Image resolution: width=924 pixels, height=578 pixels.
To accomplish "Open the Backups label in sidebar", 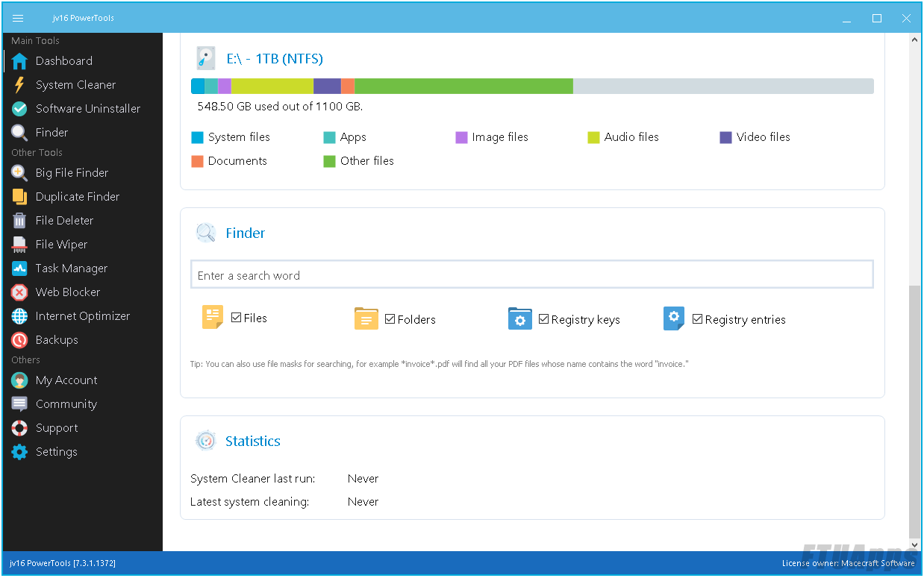I will [x=57, y=340].
